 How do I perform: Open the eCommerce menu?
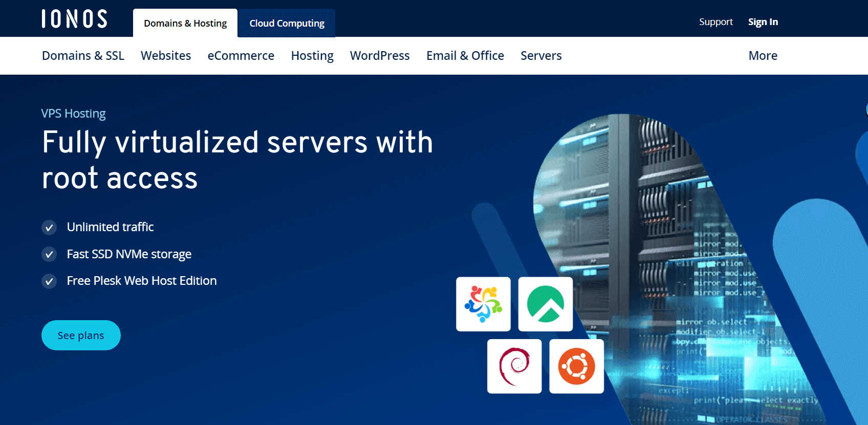pos(241,56)
